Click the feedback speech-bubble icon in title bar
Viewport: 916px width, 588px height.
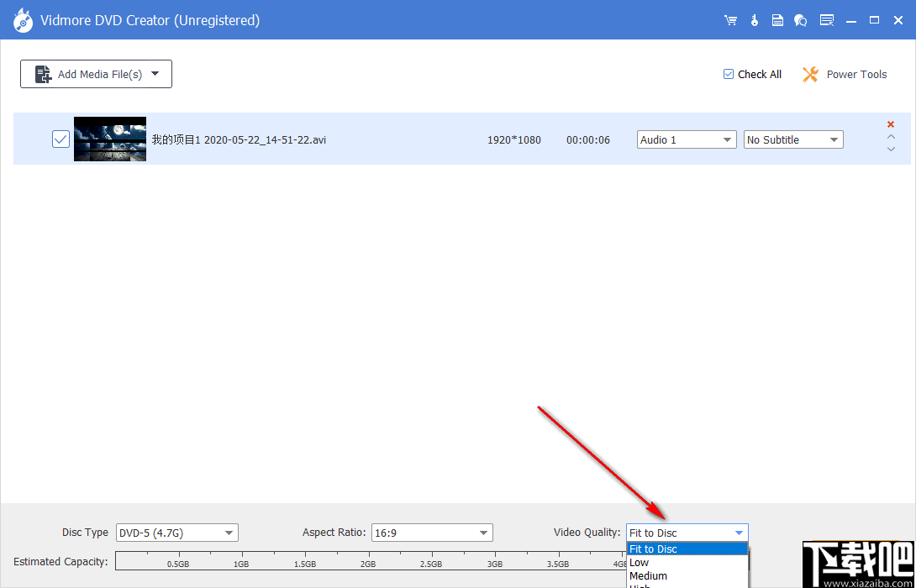click(801, 19)
